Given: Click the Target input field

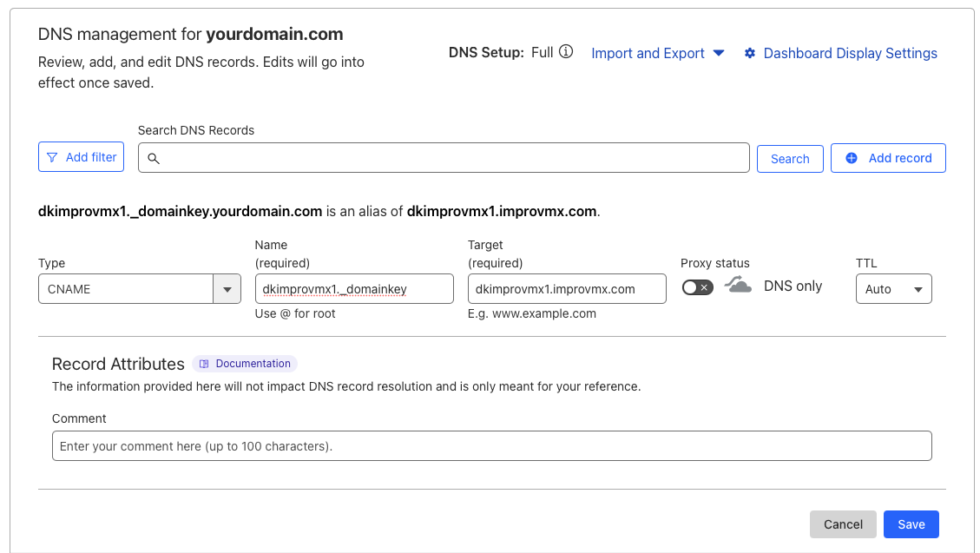Looking at the screenshot, I should (566, 289).
